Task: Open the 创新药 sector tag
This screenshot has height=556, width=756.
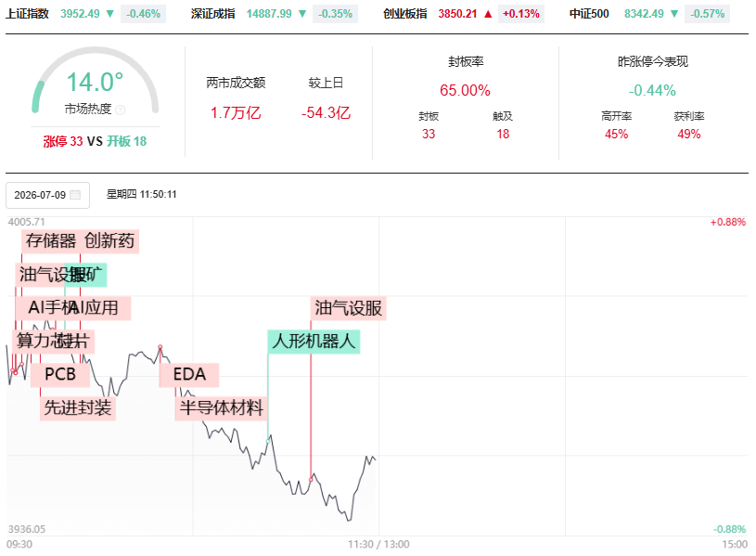Action: 109,241
